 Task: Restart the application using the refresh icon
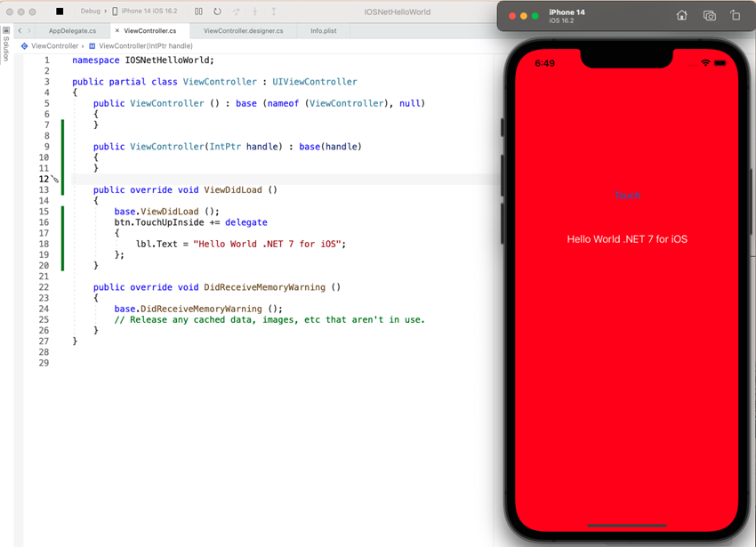(218, 12)
